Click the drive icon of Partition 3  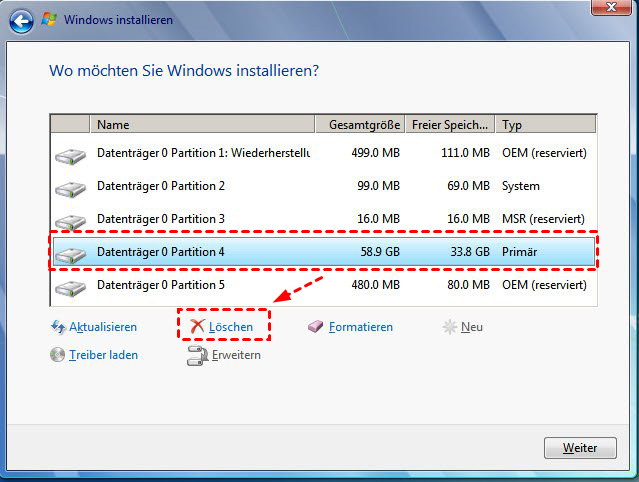pos(71,222)
